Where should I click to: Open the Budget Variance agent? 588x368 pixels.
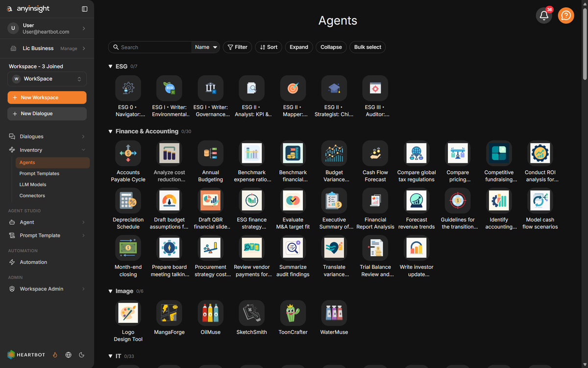click(x=334, y=154)
